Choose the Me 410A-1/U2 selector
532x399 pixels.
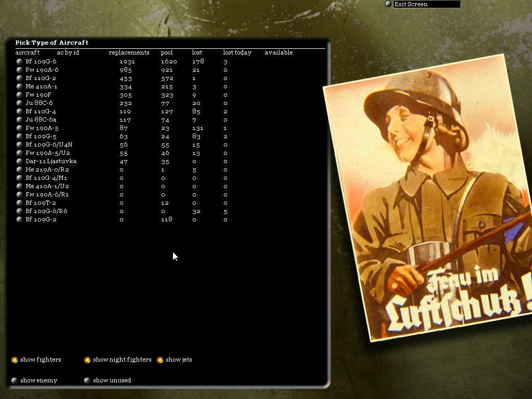19,187
